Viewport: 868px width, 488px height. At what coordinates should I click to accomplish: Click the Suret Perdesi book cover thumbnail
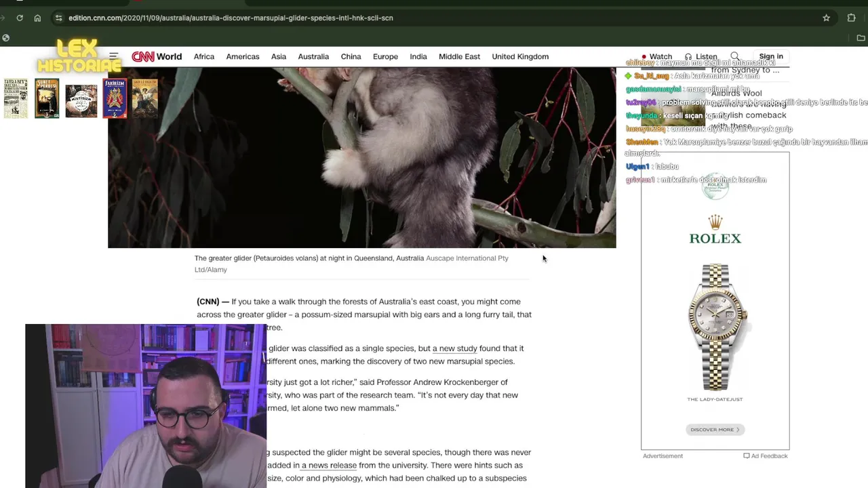[47, 98]
